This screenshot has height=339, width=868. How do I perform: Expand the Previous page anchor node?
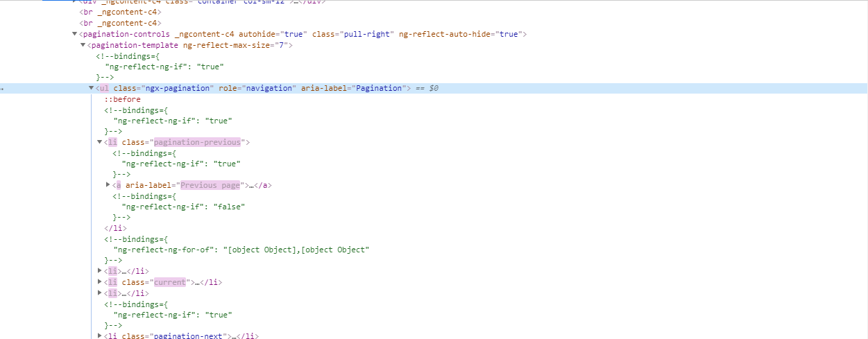click(108, 185)
